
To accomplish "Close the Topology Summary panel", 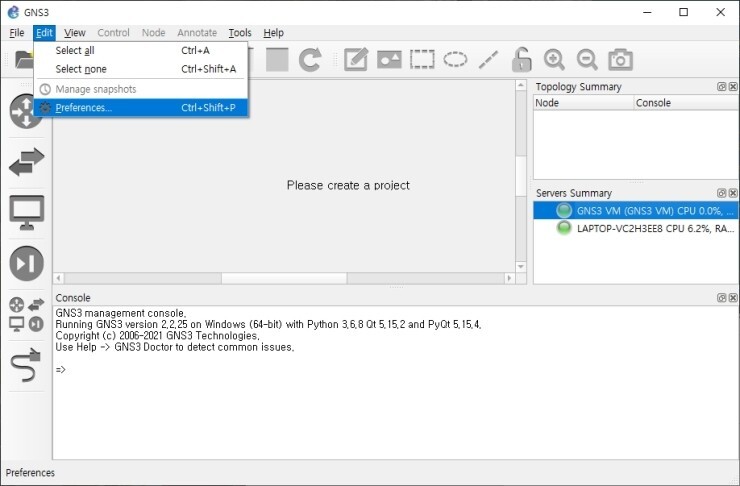I will pos(733,86).
